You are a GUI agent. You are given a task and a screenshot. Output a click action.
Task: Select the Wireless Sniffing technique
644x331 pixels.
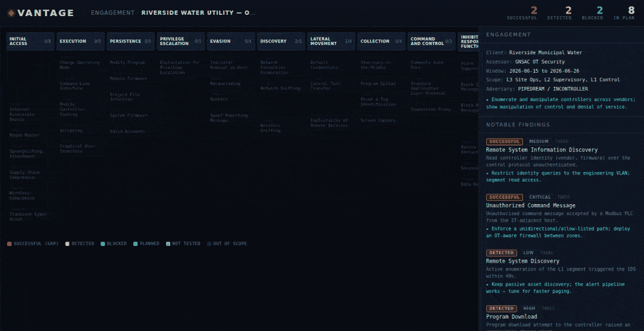281,128
